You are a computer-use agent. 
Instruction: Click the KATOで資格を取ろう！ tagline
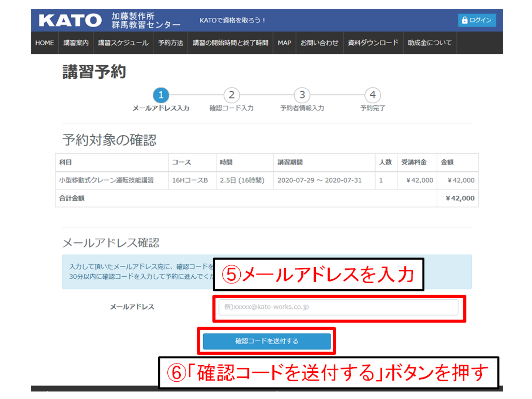tap(233, 20)
